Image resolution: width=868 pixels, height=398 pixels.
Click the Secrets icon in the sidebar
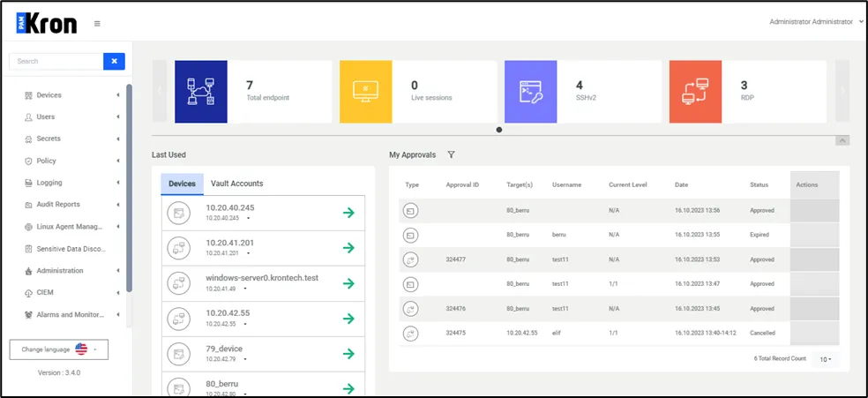click(29, 139)
